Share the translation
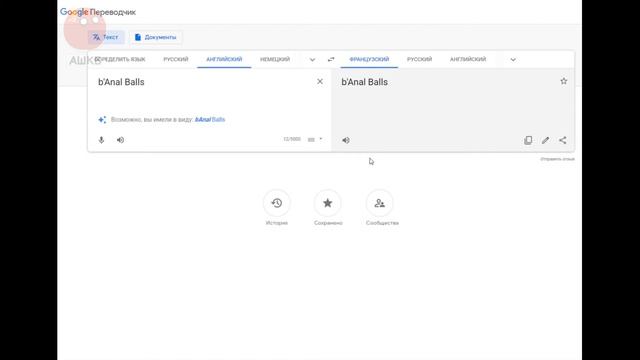 point(563,140)
